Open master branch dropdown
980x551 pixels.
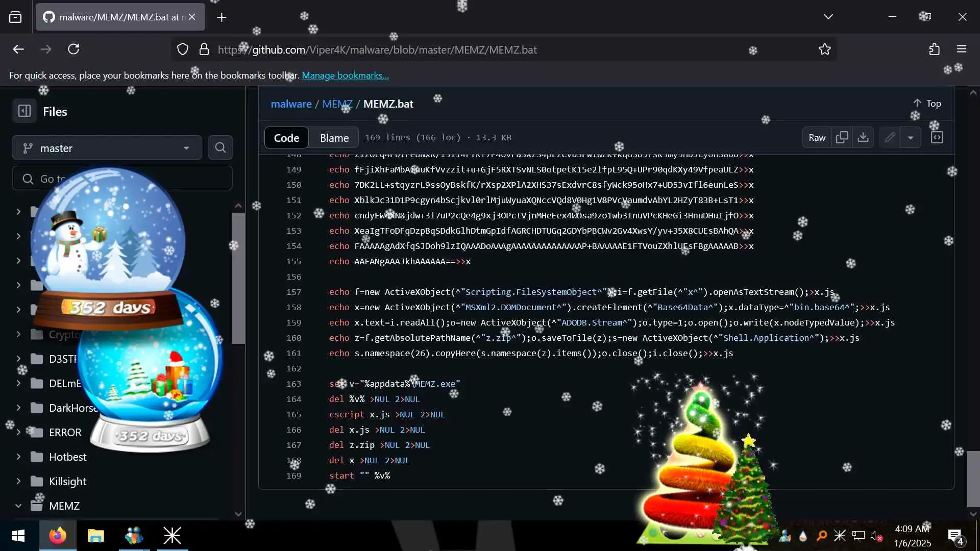tap(107, 148)
